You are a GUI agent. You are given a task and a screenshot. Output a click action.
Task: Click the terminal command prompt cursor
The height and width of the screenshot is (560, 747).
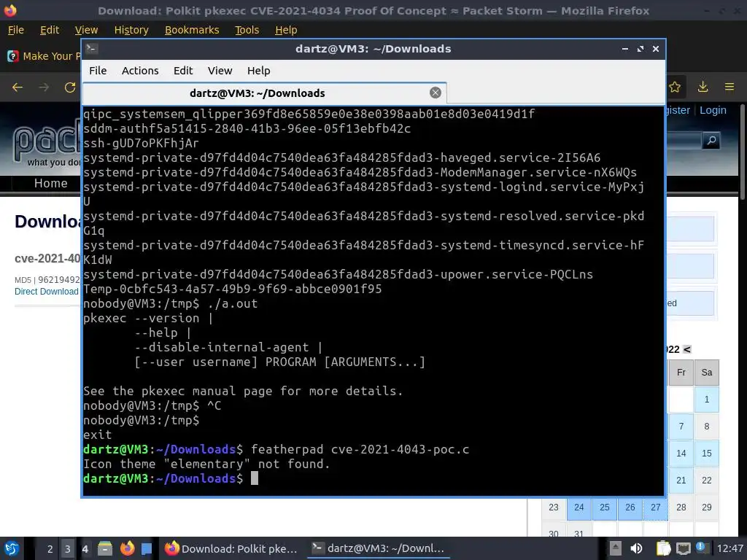(x=255, y=478)
